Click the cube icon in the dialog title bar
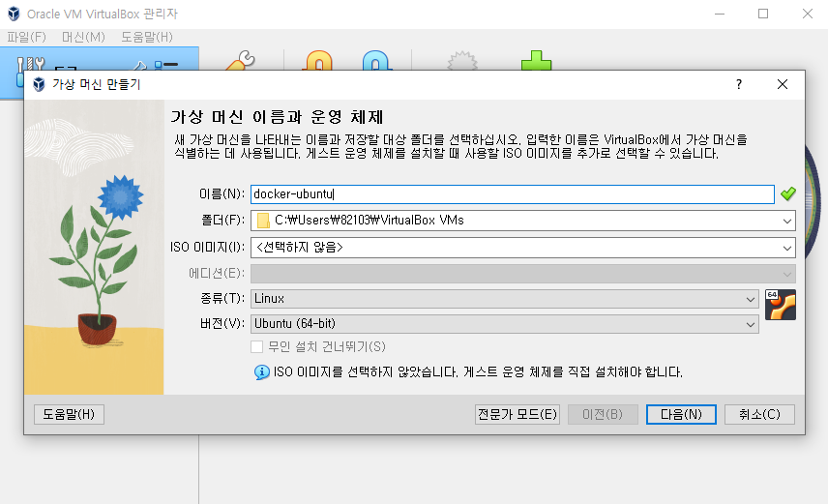This screenshot has width=828, height=504. click(39, 84)
